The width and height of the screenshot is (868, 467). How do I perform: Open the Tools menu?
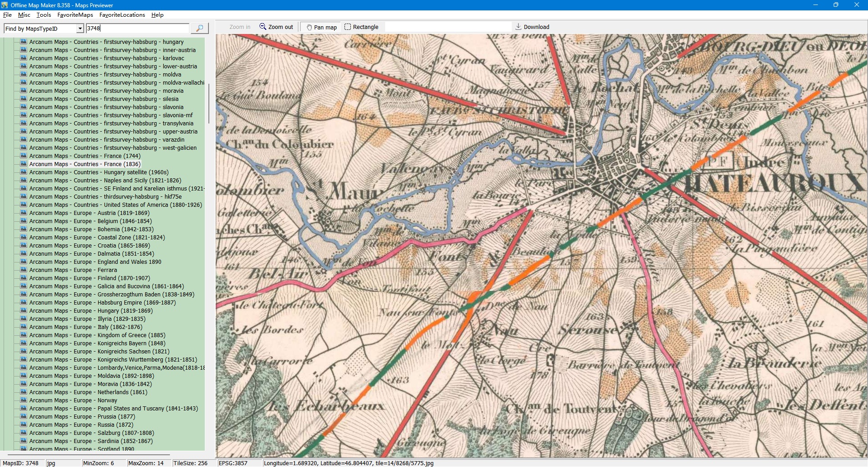(43, 15)
